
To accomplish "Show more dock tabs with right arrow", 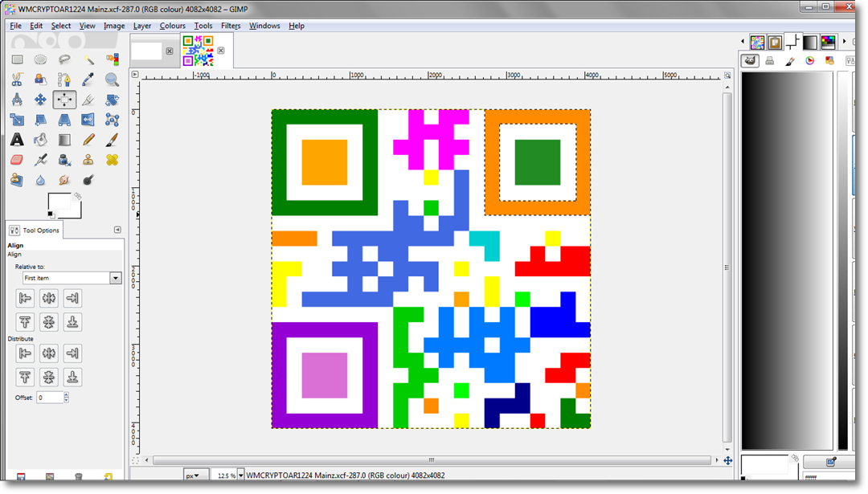I will click(x=844, y=42).
